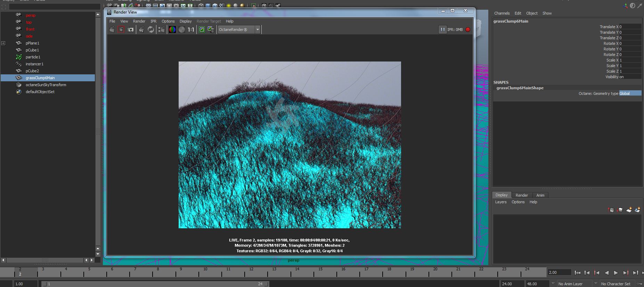Set real size with the 1:1 button
This screenshot has width=644, height=287.
191,30
